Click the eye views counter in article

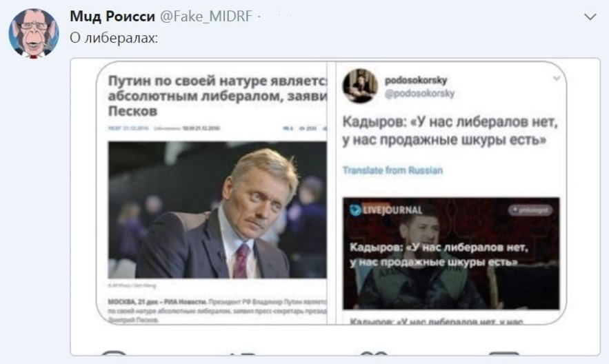pos(308,128)
